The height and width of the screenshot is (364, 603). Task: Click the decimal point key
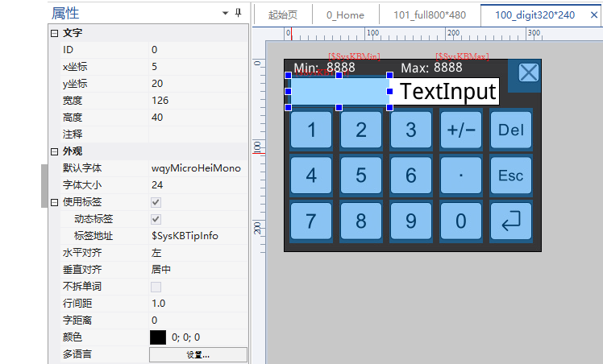460,176
